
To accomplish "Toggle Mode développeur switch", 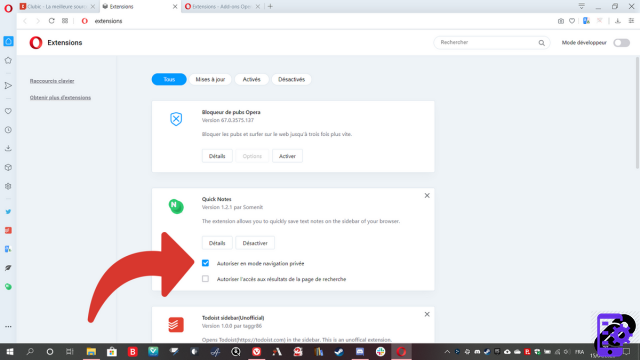I will pos(621,42).
